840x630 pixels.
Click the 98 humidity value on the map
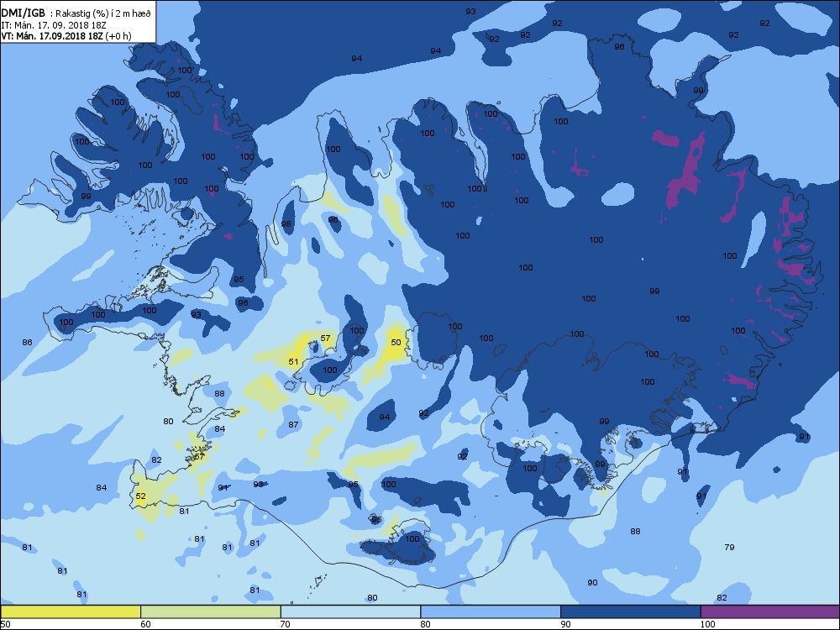(x=286, y=223)
